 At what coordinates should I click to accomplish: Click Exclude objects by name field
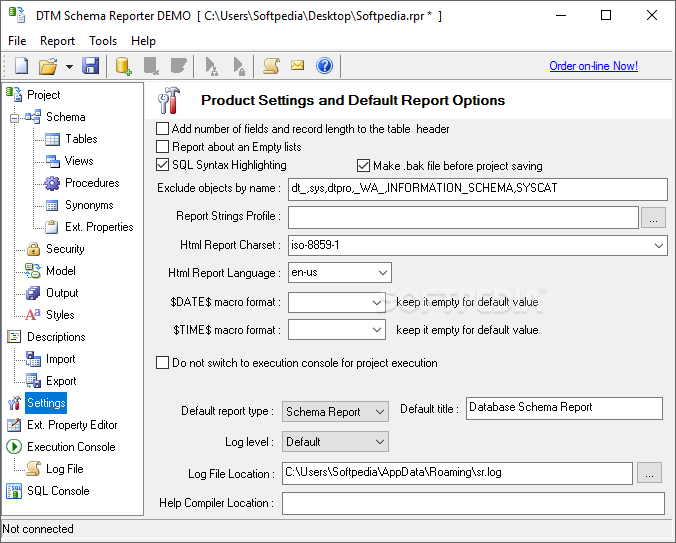coord(478,189)
